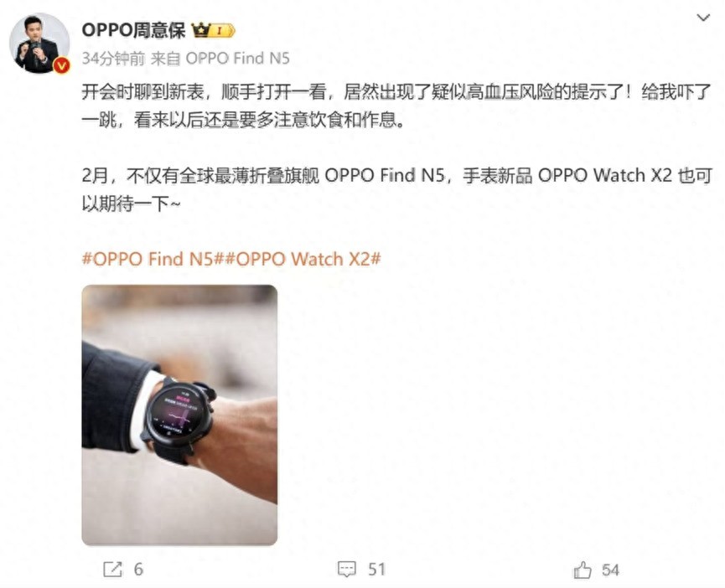Click the orange verified V badge

pyautogui.click(x=62, y=65)
